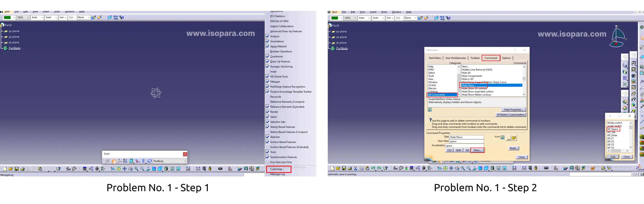
Task: Click the What's This help cursor in Step 1
Action: click(58, 169)
